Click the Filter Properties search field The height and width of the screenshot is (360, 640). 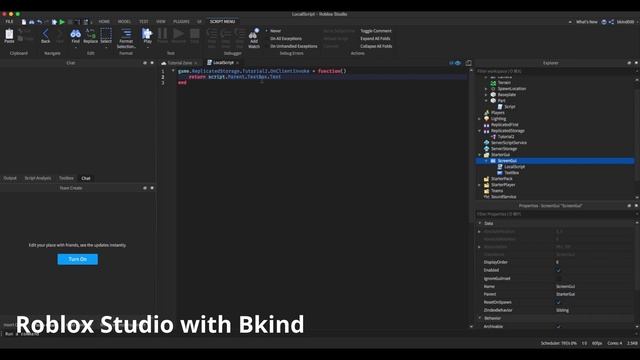[554, 214]
